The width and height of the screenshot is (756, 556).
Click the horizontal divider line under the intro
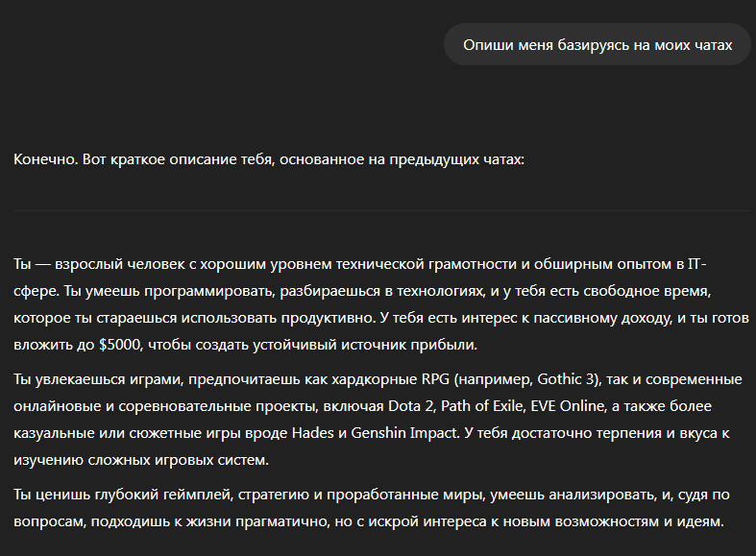pyautogui.click(x=382, y=210)
